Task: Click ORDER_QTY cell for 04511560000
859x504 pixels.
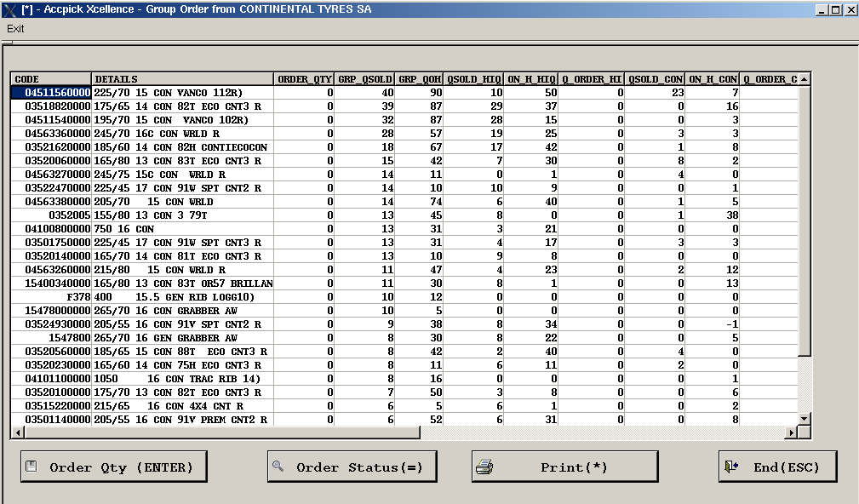Action: click(x=304, y=93)
